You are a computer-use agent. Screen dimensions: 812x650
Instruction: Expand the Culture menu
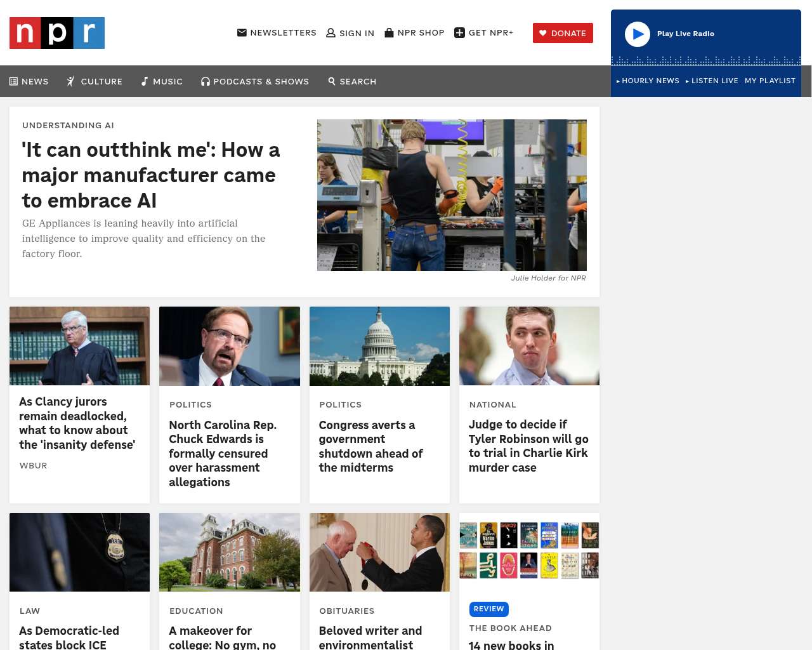point(95,81)
